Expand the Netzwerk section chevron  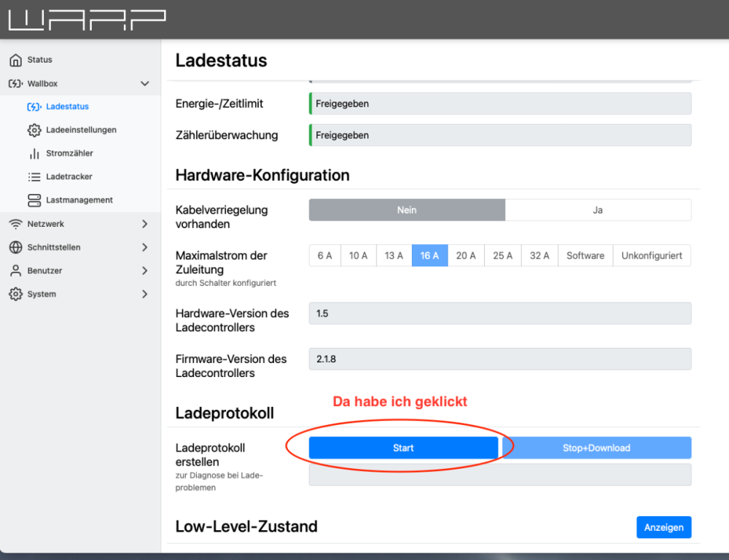[x=144, y=224]
